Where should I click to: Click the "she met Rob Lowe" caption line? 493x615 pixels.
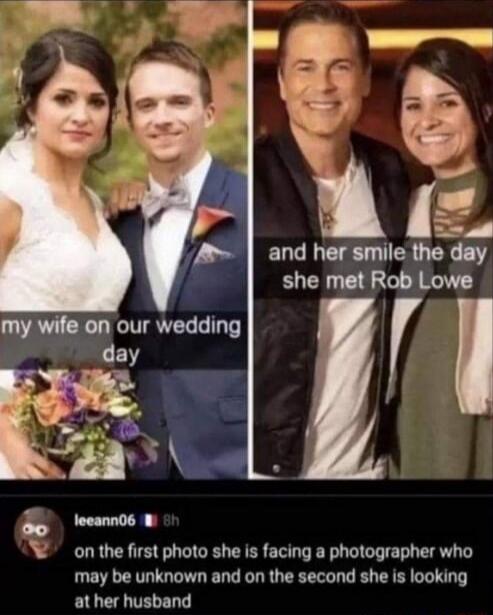coord(377,280)
